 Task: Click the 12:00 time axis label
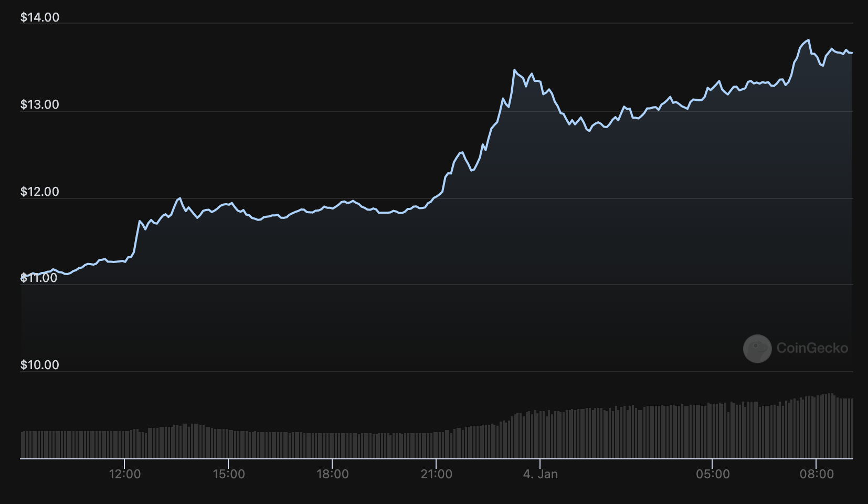(125, 474)
